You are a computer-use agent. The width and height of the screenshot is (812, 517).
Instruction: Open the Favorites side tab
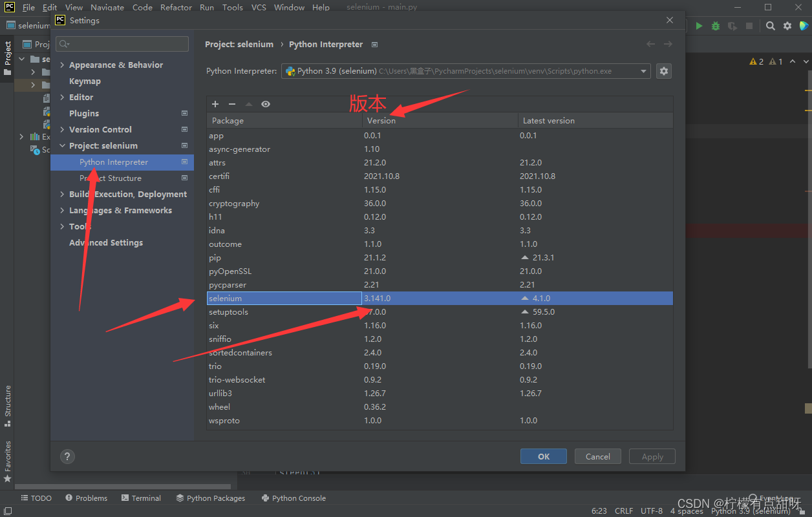click(x=7, y=461)
